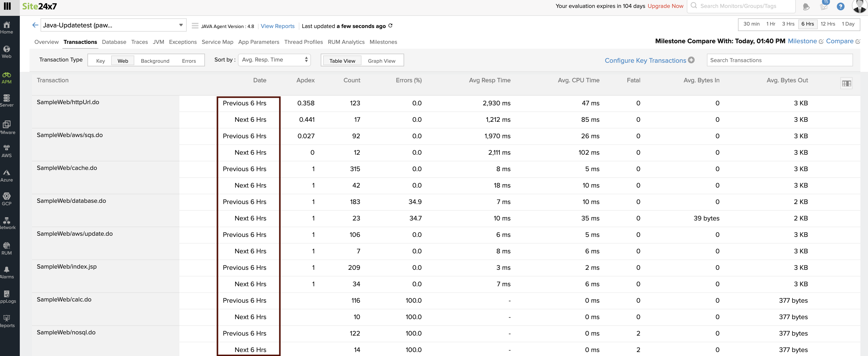Open the hamburger menu next to JAVA Agent
Image resolution: width=868 pixels, height=356 pixels.
coord(195,26)
